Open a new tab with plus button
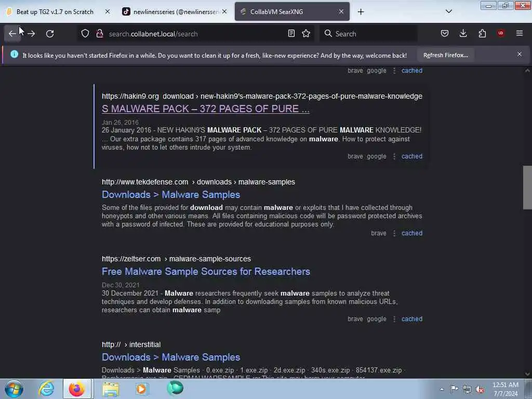Image resolution: width=532 pixels, height=399 pixels. 361,12
